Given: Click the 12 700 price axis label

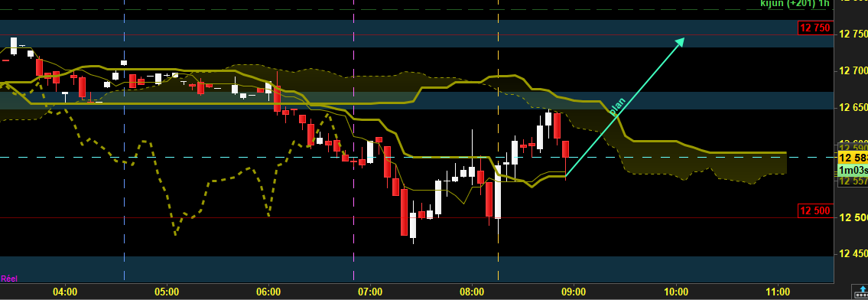Looking at the screenshot, I should pos(853,71).
